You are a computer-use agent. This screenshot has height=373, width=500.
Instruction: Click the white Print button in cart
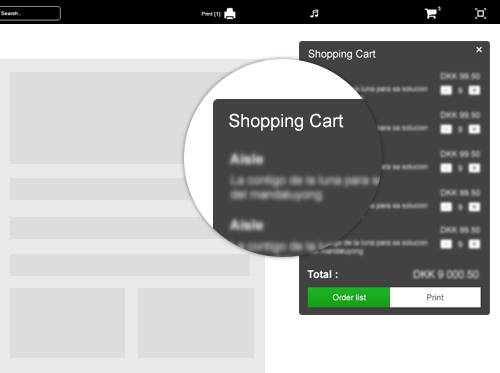(435, 297)
